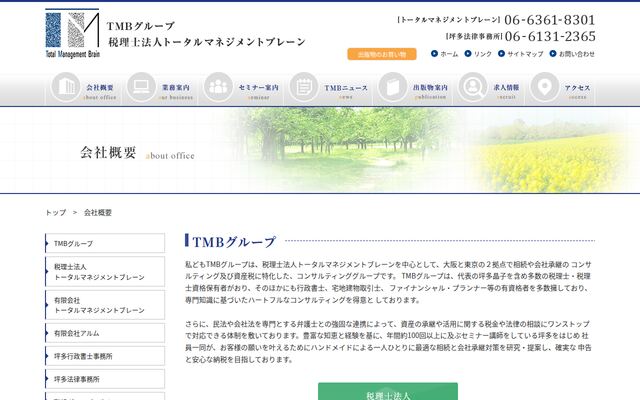Screen dimensions: 640x400
Task: Select 有限会社アルム sidebar item
Action: pos(105,333)
